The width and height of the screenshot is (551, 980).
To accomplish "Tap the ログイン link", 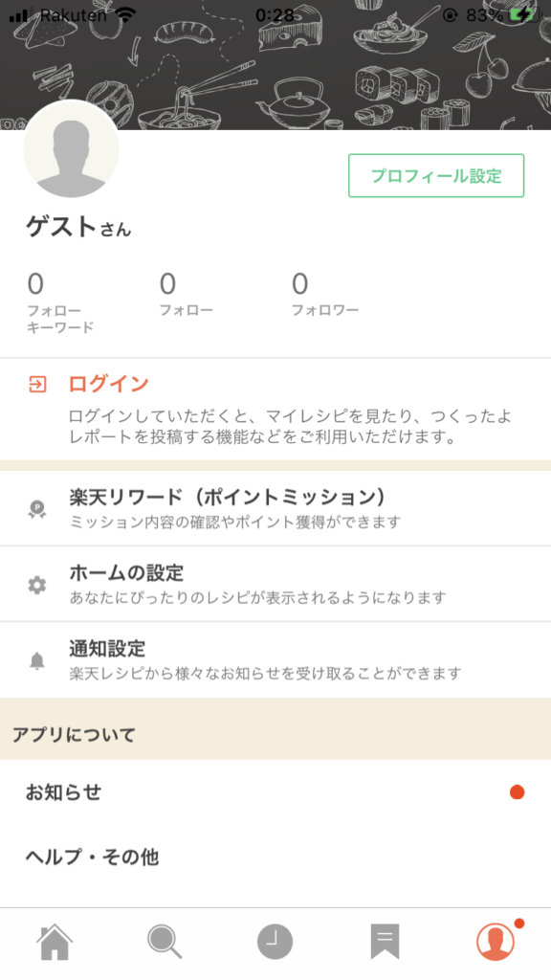I will pyautogui.click(x=109, y=384).
